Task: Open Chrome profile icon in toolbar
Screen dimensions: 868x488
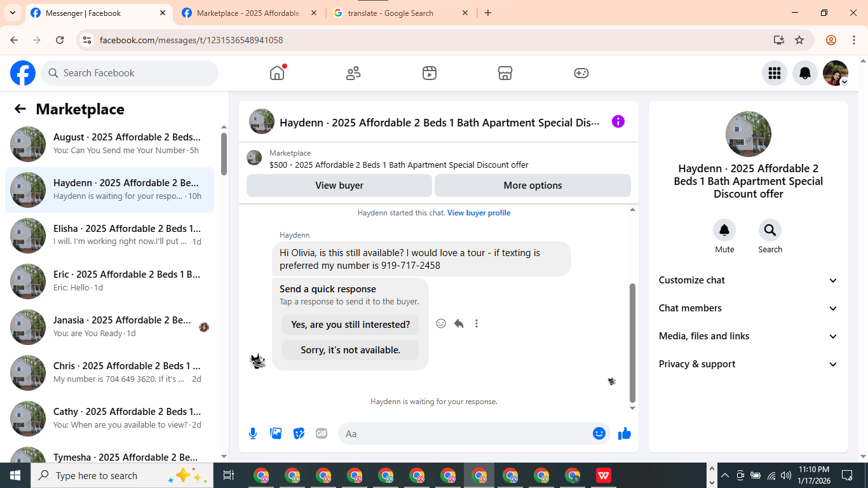Action: tap(831, 40)
